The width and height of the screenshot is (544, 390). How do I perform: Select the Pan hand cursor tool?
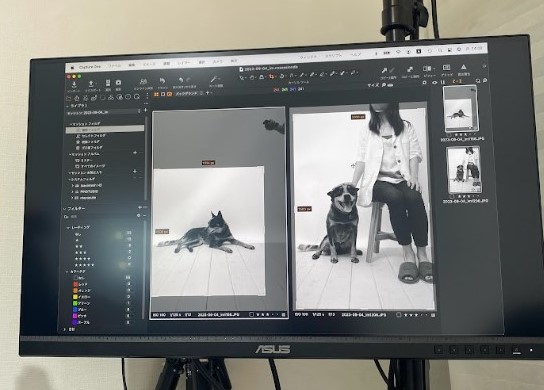(x=252, y=77)
